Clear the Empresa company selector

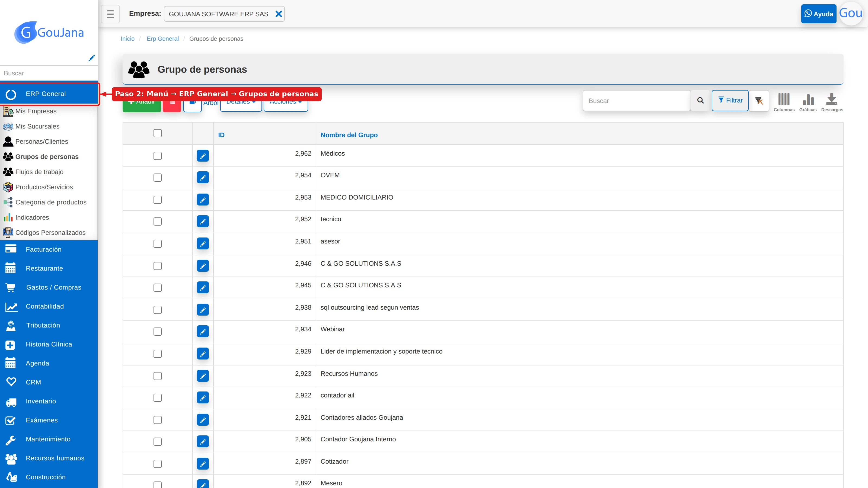[x=279, y=14]
